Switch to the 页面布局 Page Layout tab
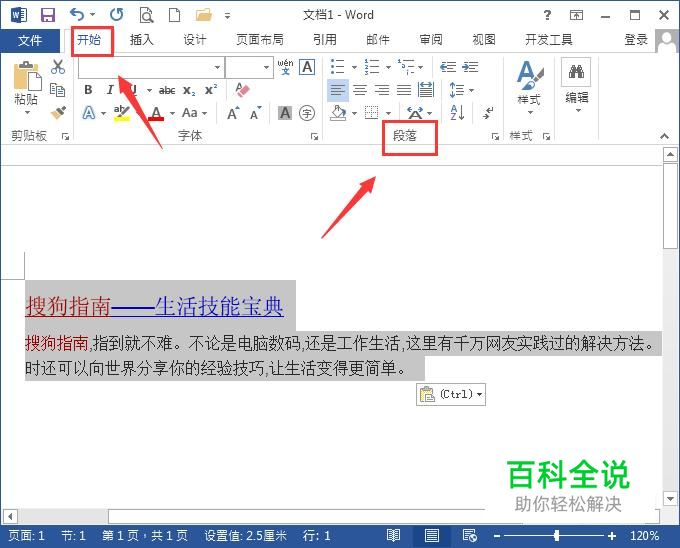The height and width of the screenshot is (548, 680). (x=260, y=40)
